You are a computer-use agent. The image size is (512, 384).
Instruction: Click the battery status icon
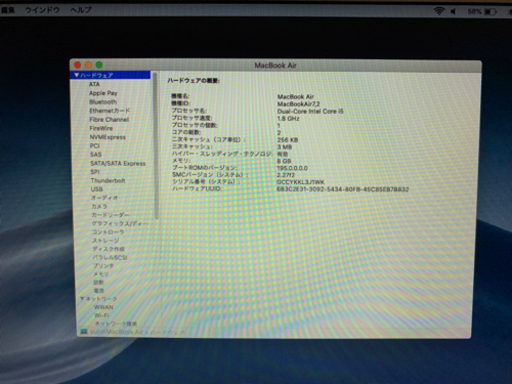coord(490,12)
